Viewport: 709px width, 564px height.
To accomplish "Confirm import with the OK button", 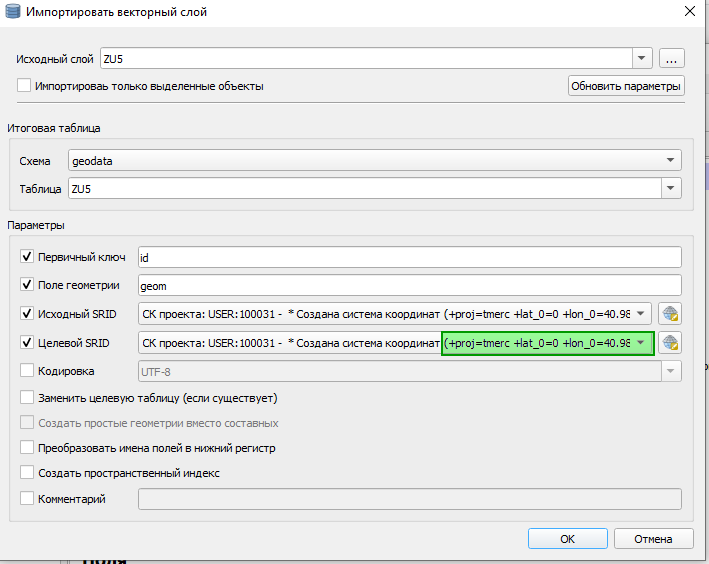I will tap(567, 538).
